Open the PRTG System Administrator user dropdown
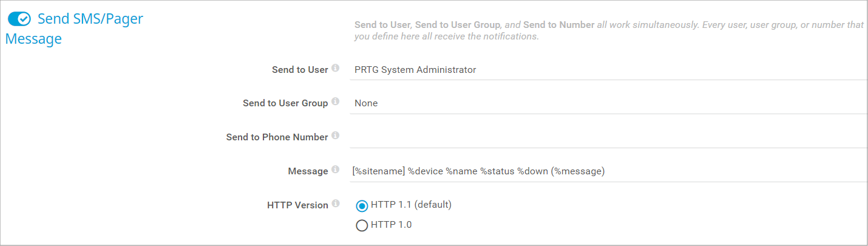 [x=607, y=70]
